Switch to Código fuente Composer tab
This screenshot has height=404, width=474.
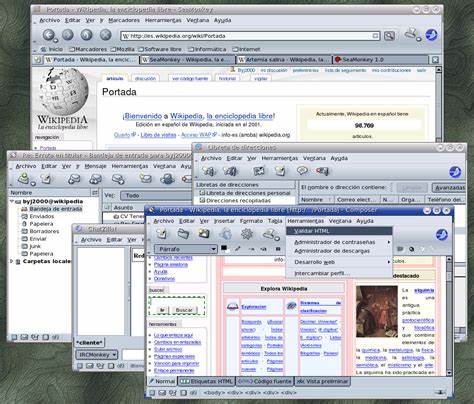265,381
